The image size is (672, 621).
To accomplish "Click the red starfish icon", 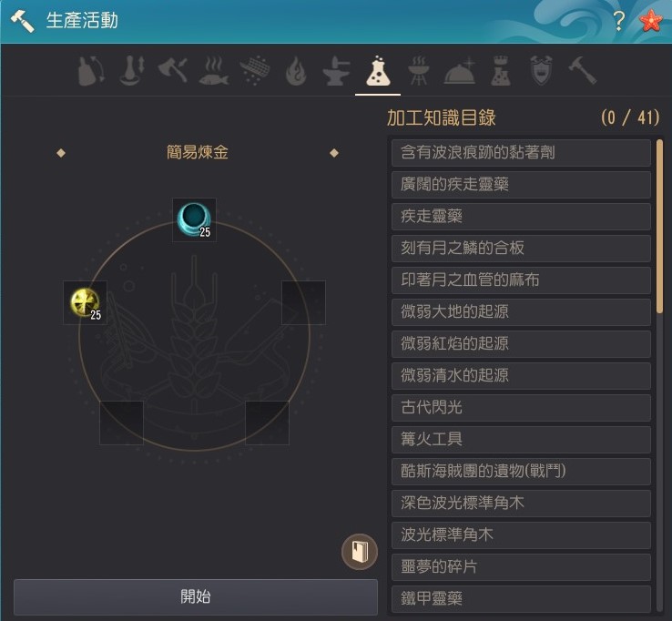I will click(650, 21).
